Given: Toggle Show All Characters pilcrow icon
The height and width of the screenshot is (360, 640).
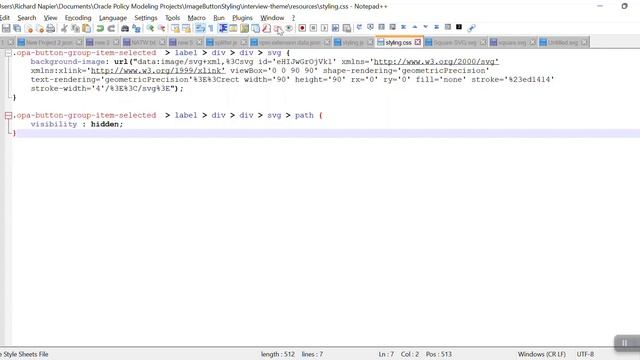Looking at the screenshot, I should point(211,28).
